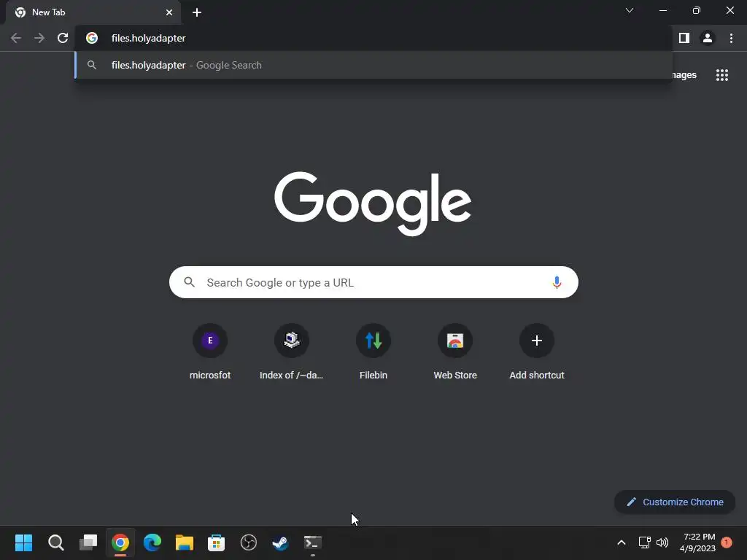Open the Chrome side panel
The width and height of the screenshot is (747, 560).
684,38
